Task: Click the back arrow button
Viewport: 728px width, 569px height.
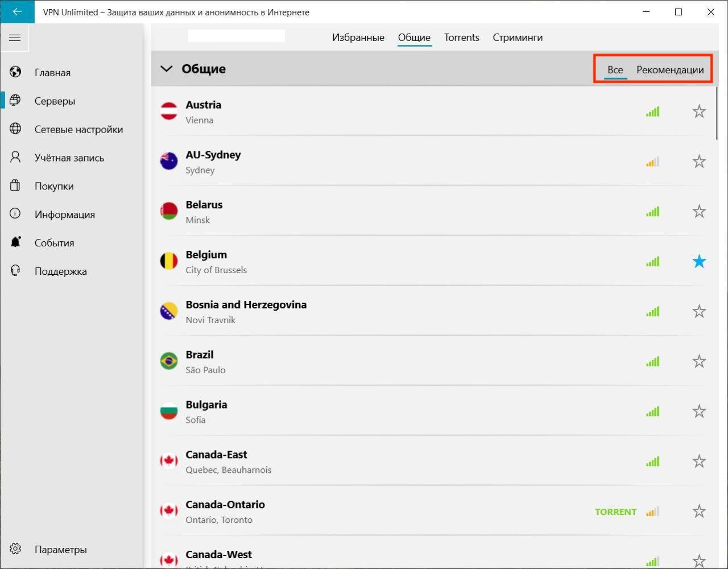Action: click(x=17, y=12)
